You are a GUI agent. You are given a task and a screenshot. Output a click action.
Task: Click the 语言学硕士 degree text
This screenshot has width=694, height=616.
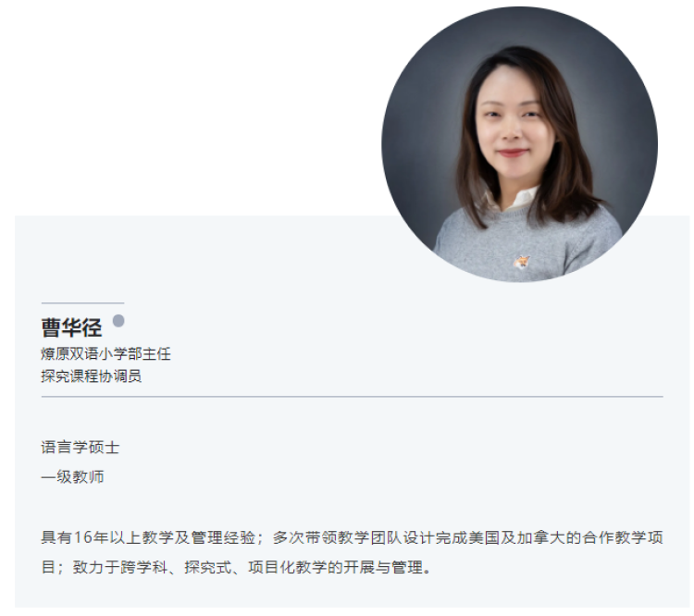tap(81, 448)
